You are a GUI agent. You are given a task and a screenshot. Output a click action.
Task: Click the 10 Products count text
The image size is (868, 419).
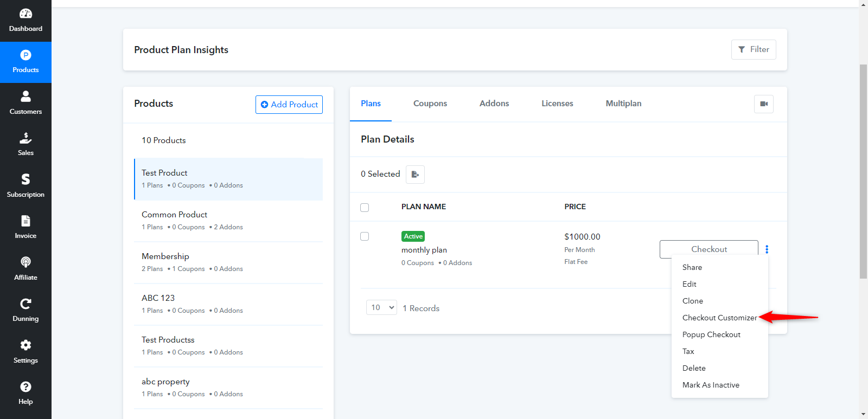[163, 140]
